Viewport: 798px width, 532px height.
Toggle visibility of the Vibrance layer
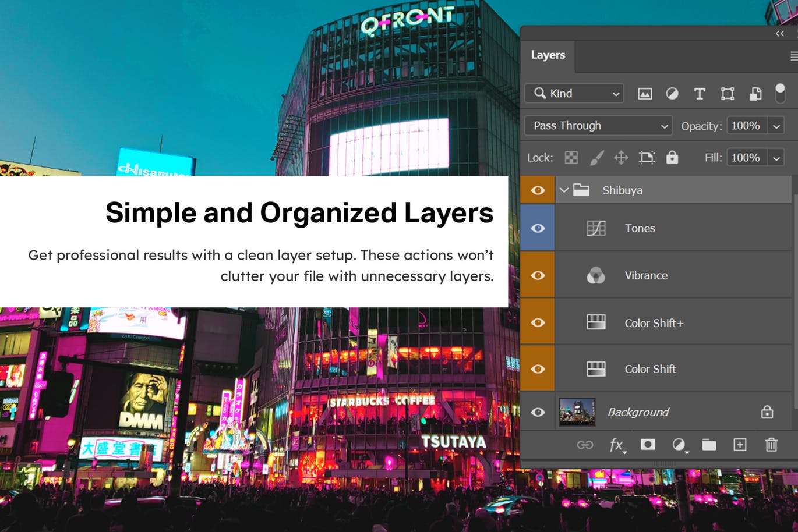tap(538, 275)
